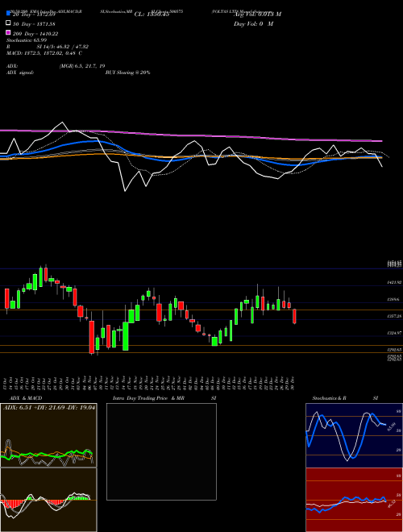This screenshot has width=403, height=532.
Task: Click the 'Day Vol: 0 M' label
Action: pyautogui.click(x=253, y=23)
